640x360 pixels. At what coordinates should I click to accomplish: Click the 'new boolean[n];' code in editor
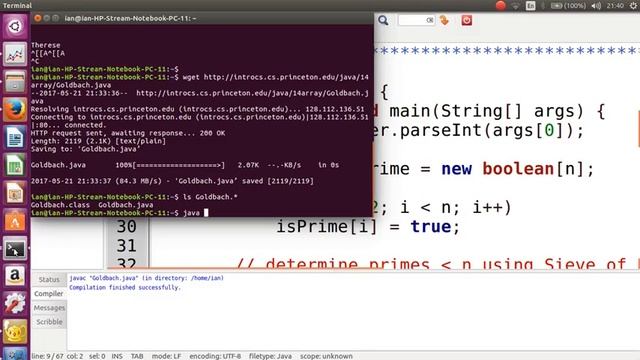click(518, 169)
